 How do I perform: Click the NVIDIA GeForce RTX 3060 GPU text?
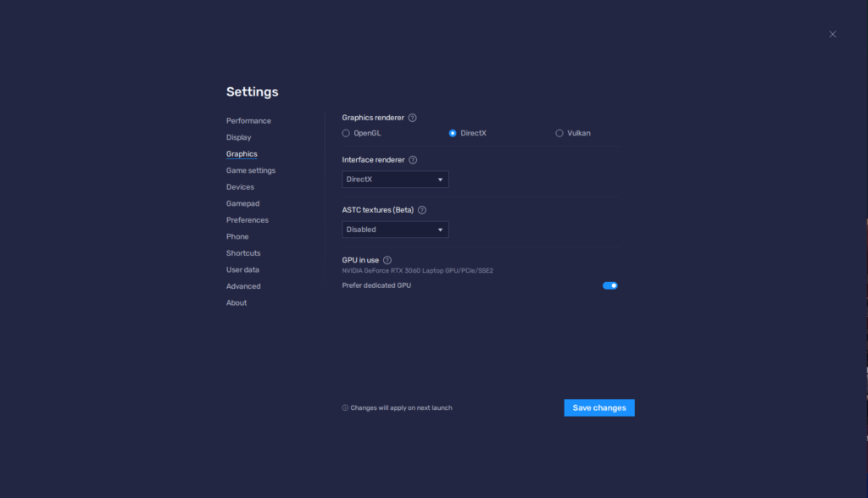click(417, 271)
